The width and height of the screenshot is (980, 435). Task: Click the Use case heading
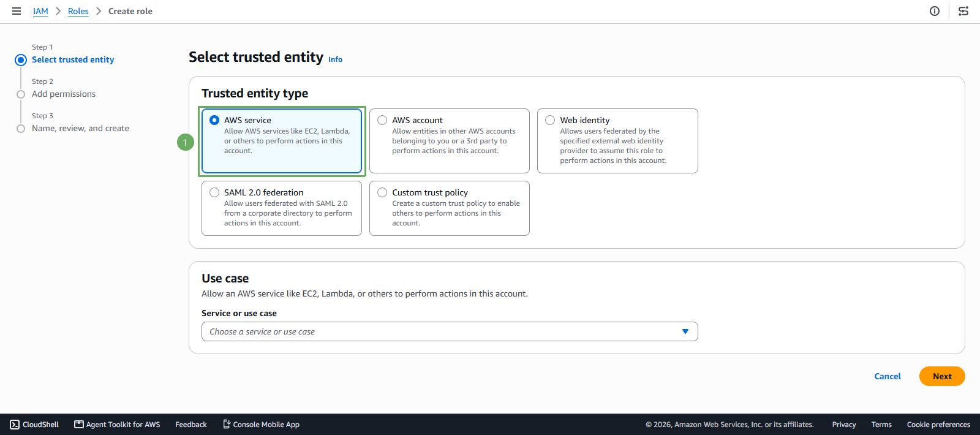(225, 278)
